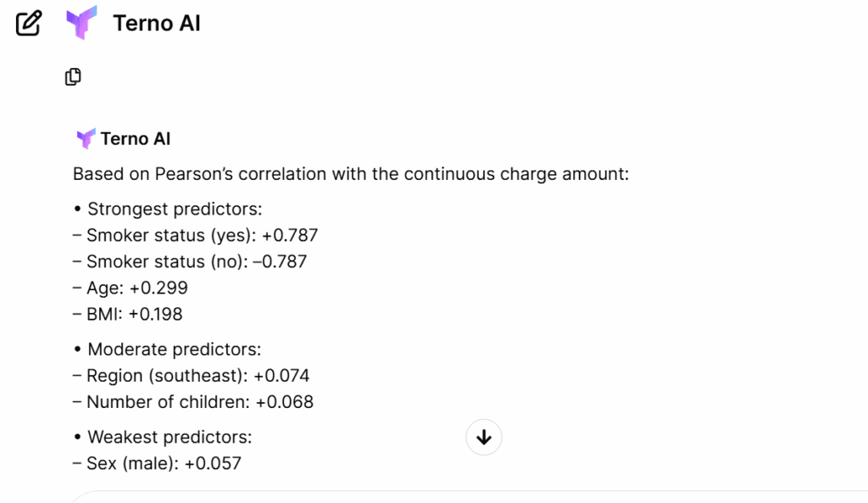The width and height of the screenshot is (868, 503).
Task: Click the Pearson's correlation intro sentence
Action: pyautogui.click(x=350, y=174)
